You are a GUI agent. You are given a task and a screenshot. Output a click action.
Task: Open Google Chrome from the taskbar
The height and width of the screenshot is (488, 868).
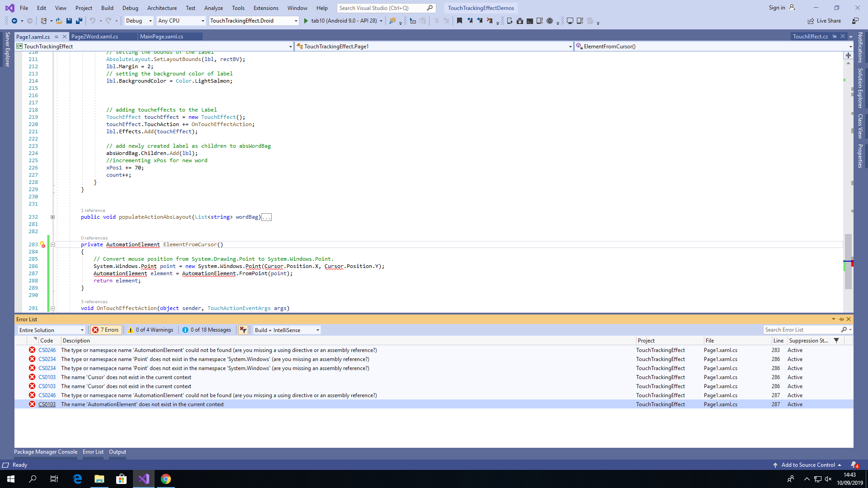coord(166,479)
